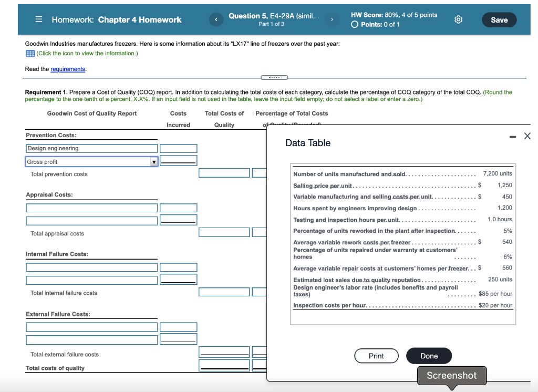The image size is (538, 392).
Task: Click the Done button in Data Table
Action: [429, 356]
